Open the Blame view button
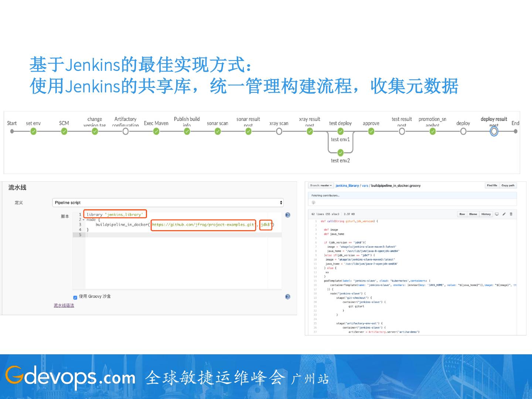Viewport: 532px width, 399px height. pyautogui.click(x=473, y=214)
